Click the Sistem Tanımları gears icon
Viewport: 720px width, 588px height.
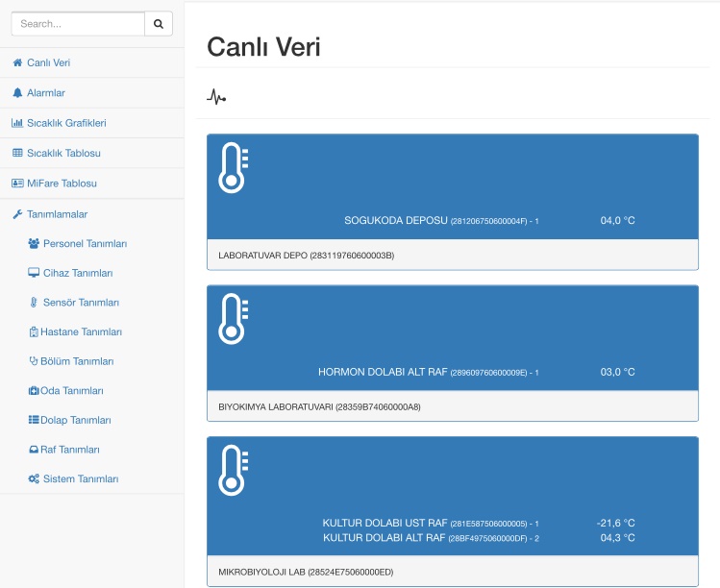34,479
